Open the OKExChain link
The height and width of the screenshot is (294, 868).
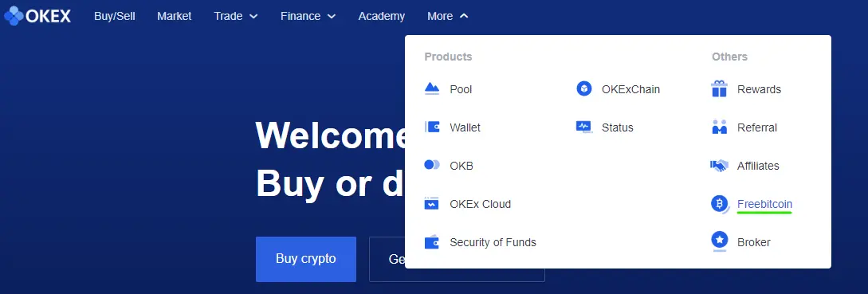pos(630,89)
